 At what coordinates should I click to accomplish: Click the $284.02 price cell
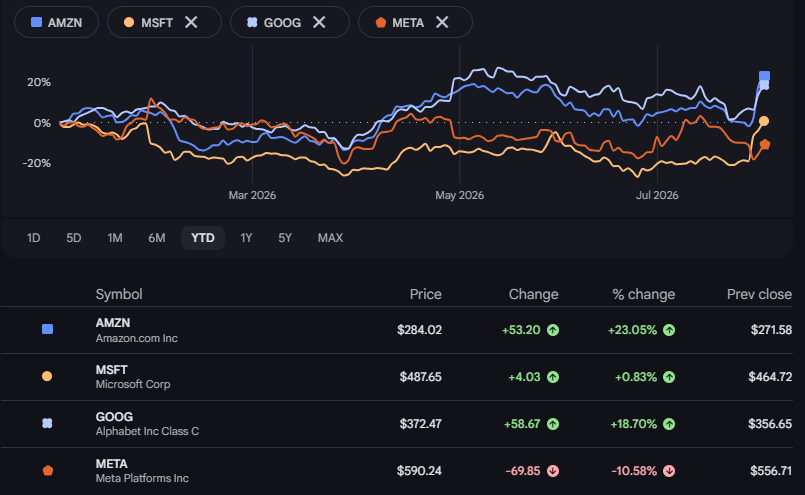(x=419, y=330)
